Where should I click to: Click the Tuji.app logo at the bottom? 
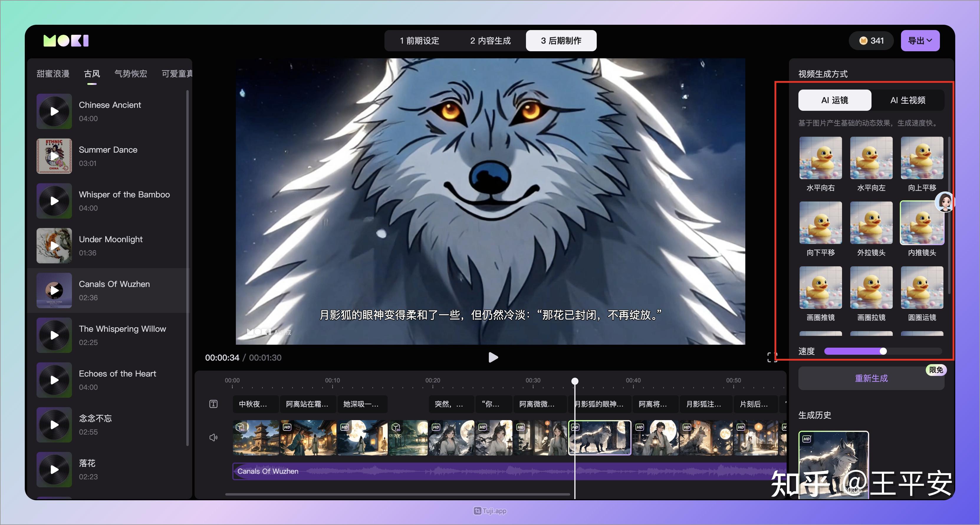click(490, 511)
